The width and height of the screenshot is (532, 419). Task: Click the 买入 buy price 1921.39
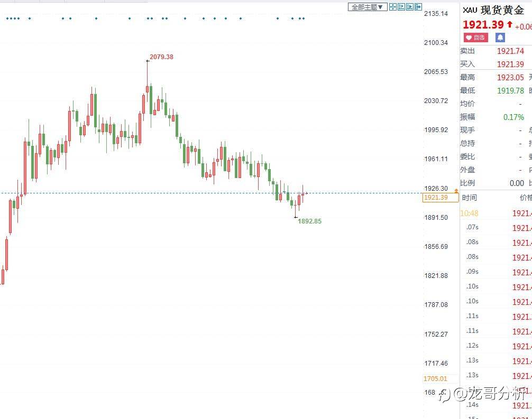[x=510, y=64]
